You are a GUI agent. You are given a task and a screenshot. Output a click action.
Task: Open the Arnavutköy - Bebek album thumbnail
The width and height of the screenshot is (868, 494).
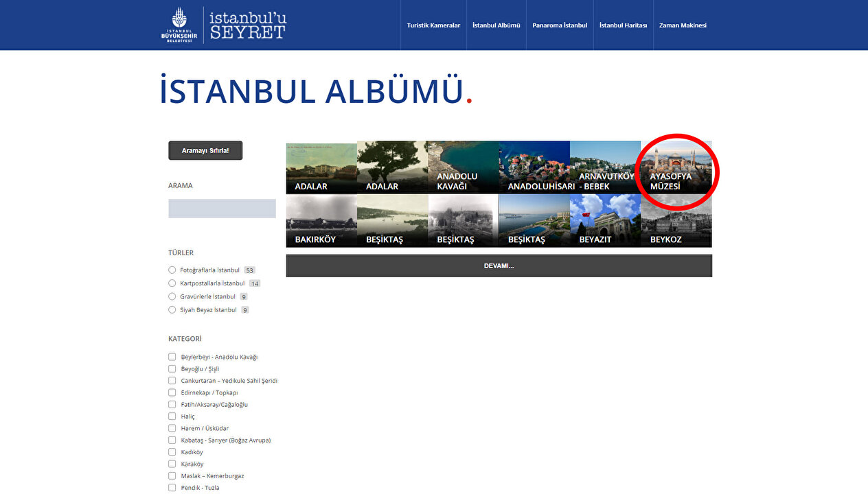605,167
